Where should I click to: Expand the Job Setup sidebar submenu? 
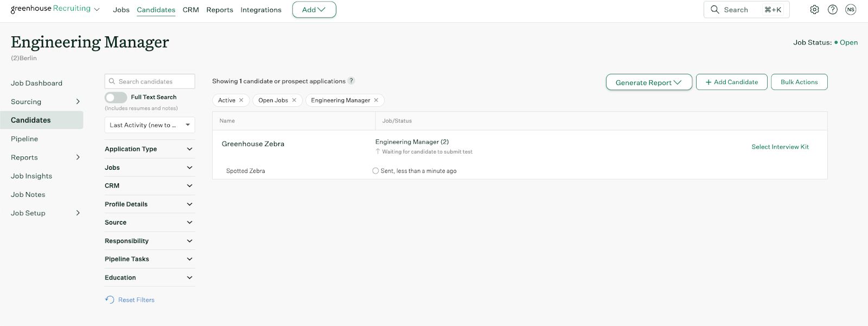78,213
